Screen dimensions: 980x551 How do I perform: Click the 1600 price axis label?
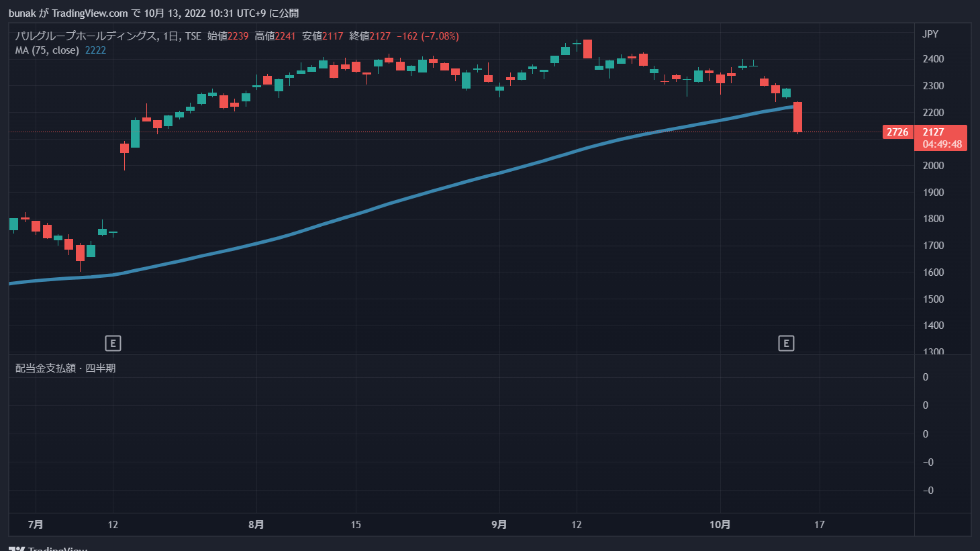[933, 272]
